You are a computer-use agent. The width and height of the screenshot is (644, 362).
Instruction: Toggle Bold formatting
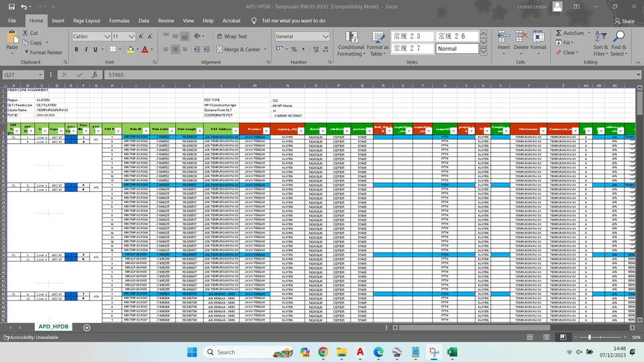pyautogui.click(x=76, y=49)
